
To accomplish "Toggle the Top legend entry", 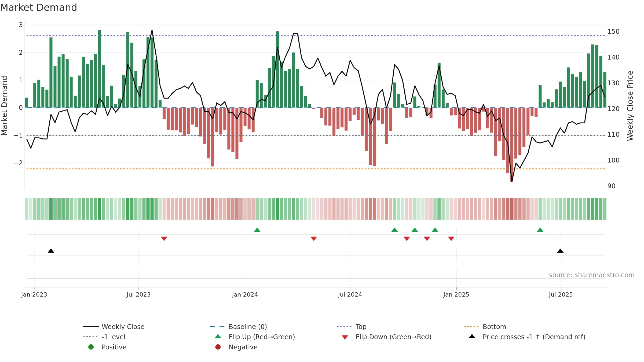I will click(x=352, y=327).
